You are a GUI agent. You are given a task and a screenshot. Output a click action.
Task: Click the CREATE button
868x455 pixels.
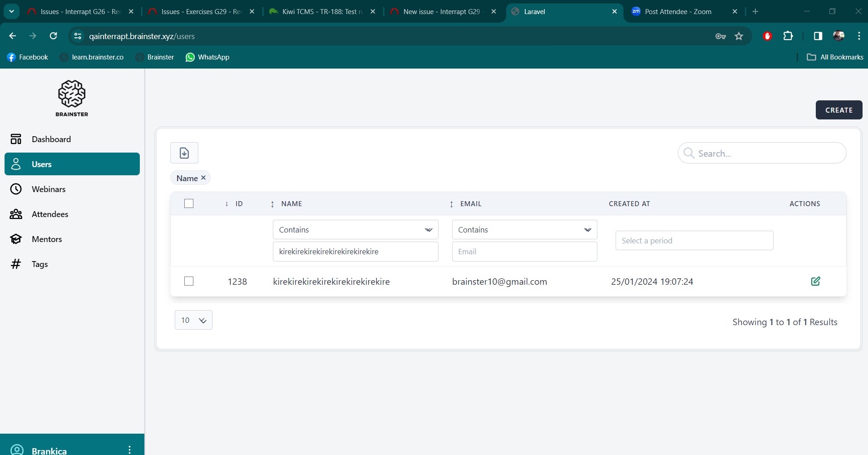(x=838, y=110)
